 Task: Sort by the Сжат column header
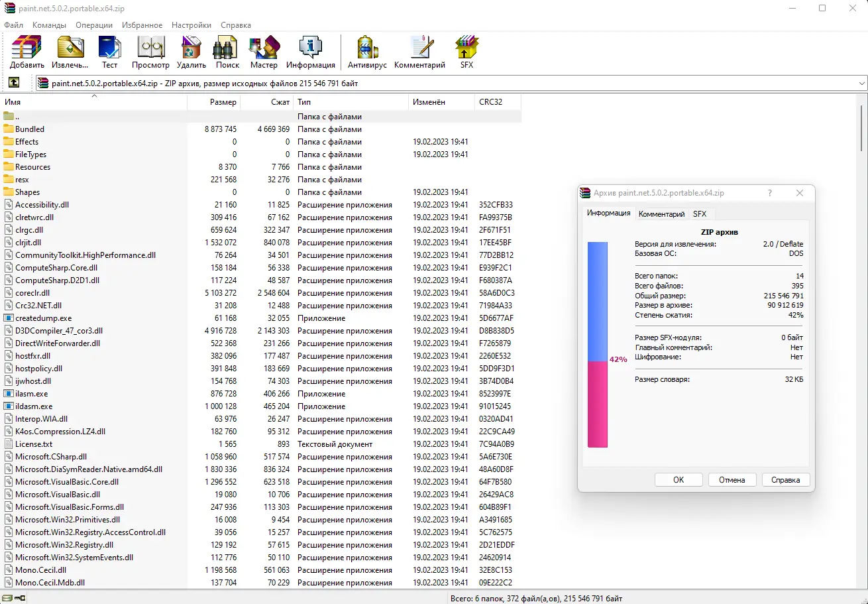pos(267,102)
